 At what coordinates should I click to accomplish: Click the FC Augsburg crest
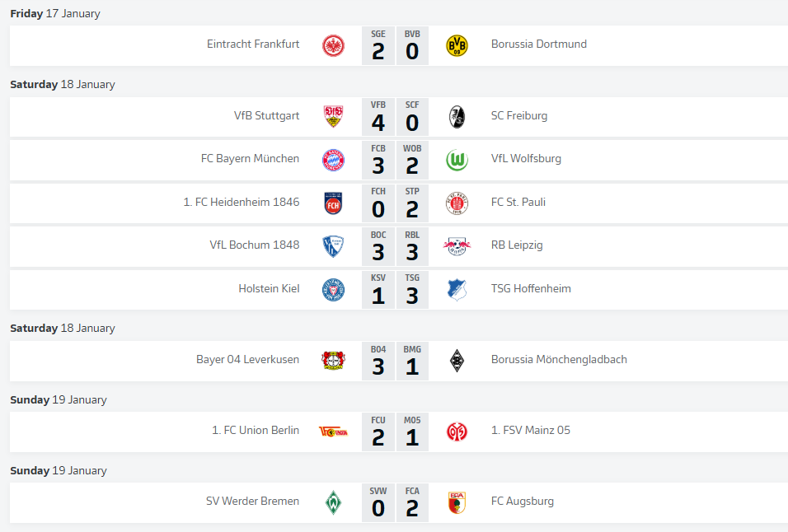(x=456, y=502)
